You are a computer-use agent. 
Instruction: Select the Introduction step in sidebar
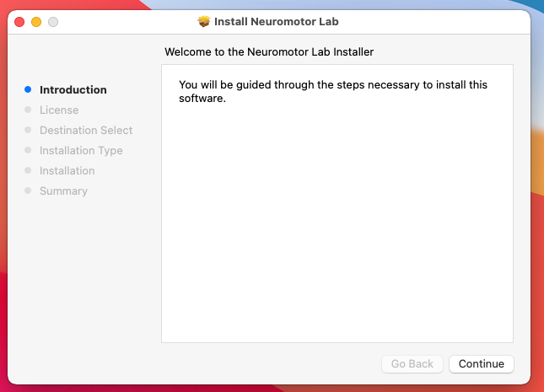coord(73,90)
